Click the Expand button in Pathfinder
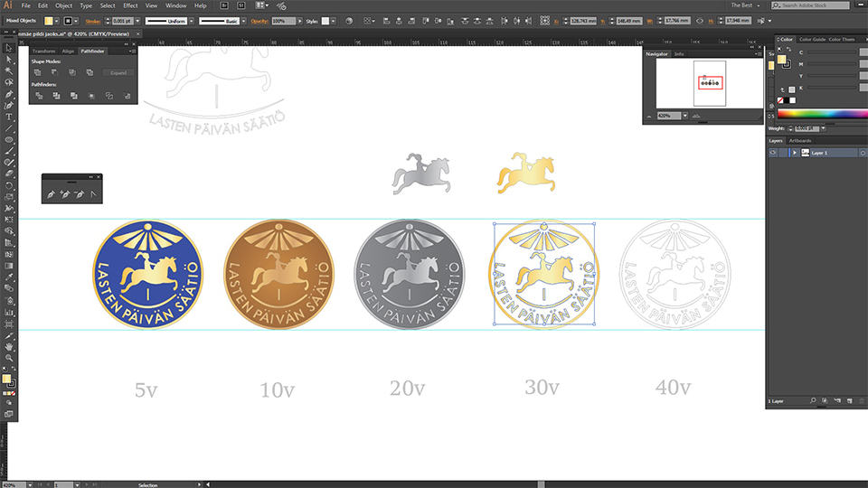This screenshot has height=488, width=868. (x=118, y=72)
